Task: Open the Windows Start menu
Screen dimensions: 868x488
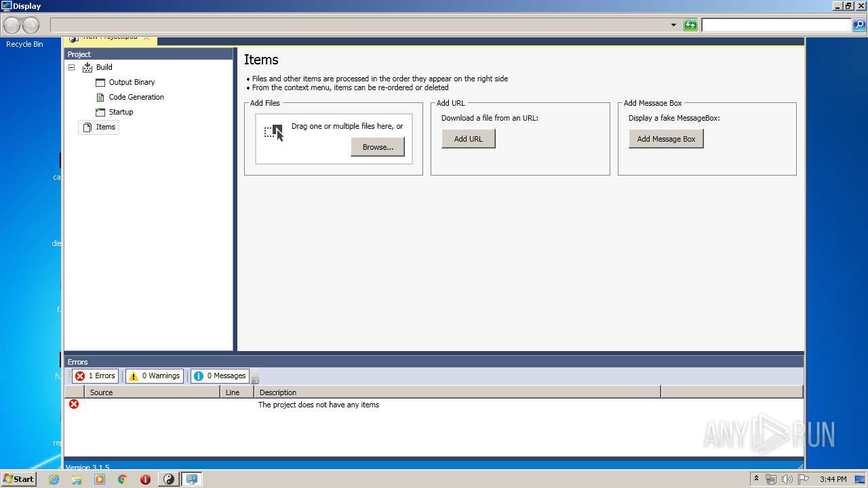Action: pos(18,479)
